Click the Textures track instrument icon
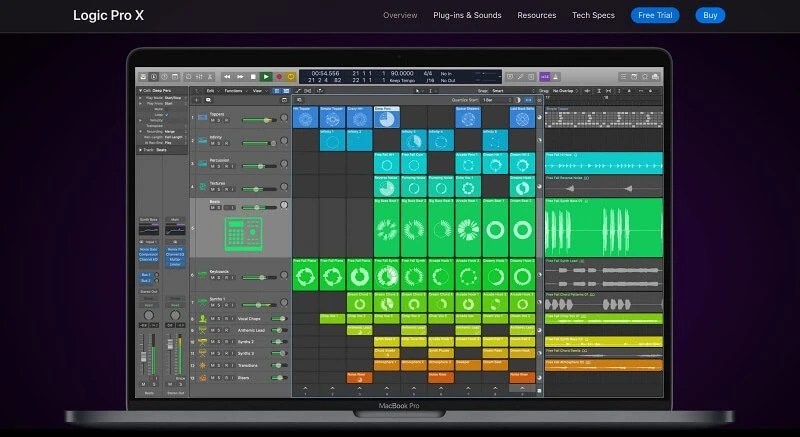The width and height of the screenshot is (800, 437). click(203, 187)
